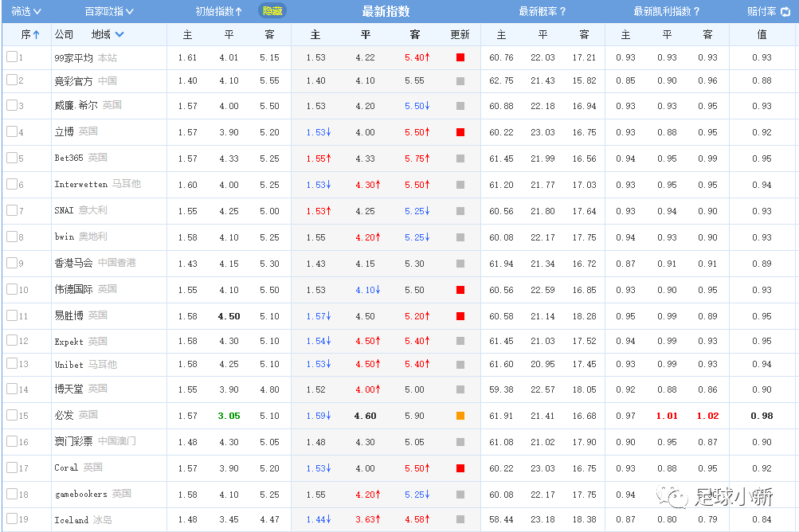Viewport: 799px width, 532px height.
Task: Click the 最新指数 header tab
Action: 386,12
